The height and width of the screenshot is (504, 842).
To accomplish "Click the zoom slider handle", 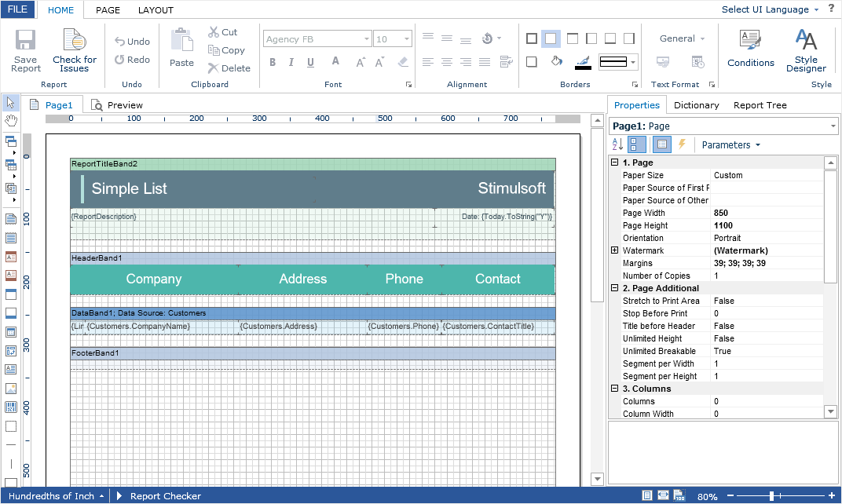I will (x=771, y=496).
